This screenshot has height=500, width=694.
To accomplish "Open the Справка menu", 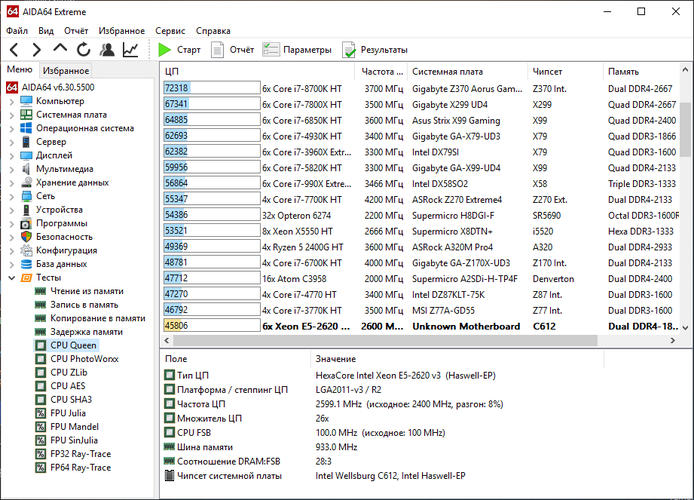I will 213,31.
